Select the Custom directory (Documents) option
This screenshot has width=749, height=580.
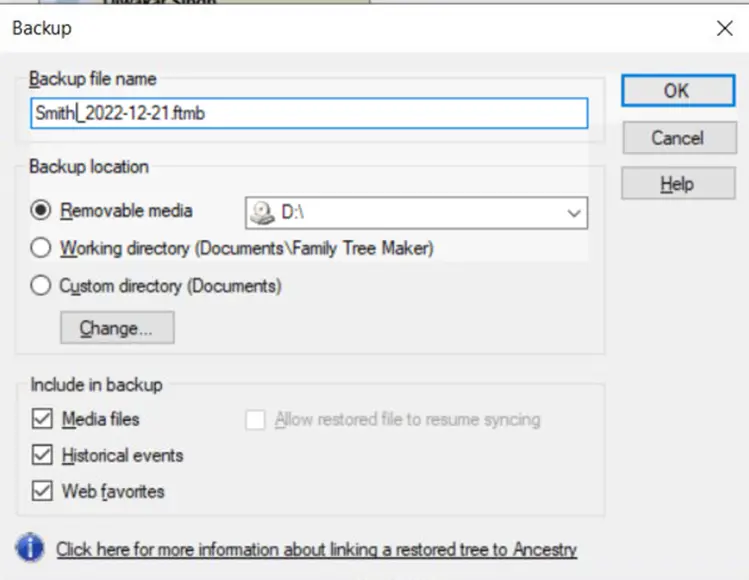click(41, 286)
